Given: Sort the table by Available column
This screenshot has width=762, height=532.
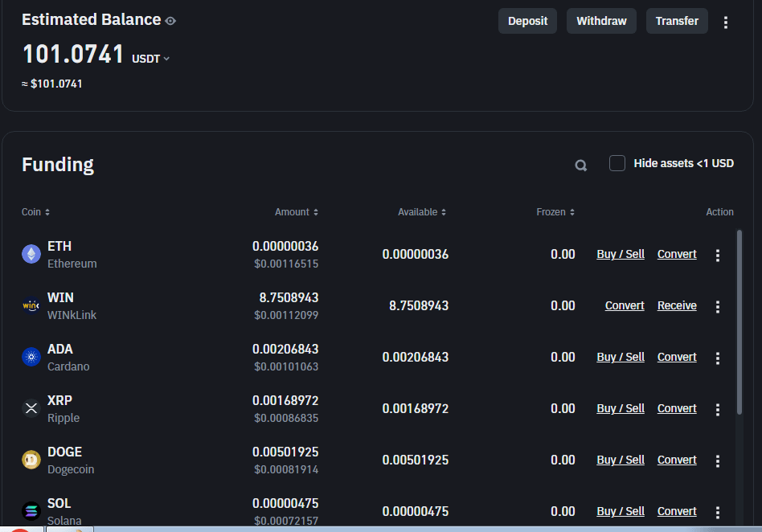Looking at the screenshot, I should pos(422,212).
